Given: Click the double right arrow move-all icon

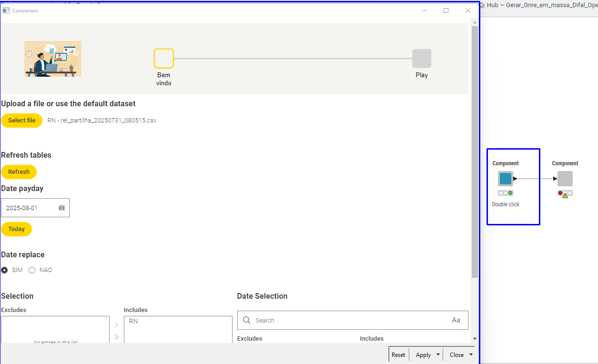Looking at the screenshot, I should (x=116, y=337).
